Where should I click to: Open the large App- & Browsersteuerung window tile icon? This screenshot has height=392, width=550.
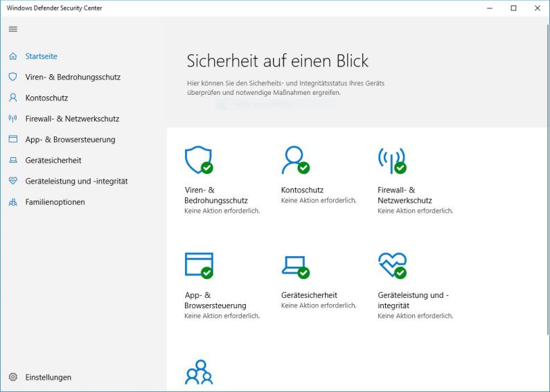(x=199, y=265)
